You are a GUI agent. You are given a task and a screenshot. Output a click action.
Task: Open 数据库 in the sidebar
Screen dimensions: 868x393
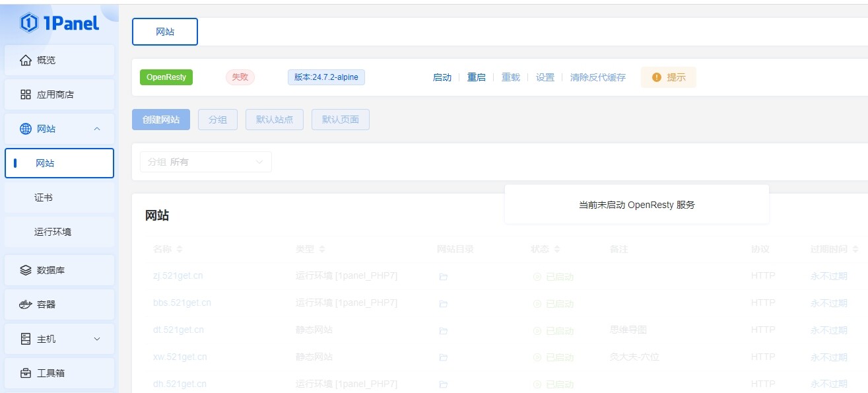59,270
